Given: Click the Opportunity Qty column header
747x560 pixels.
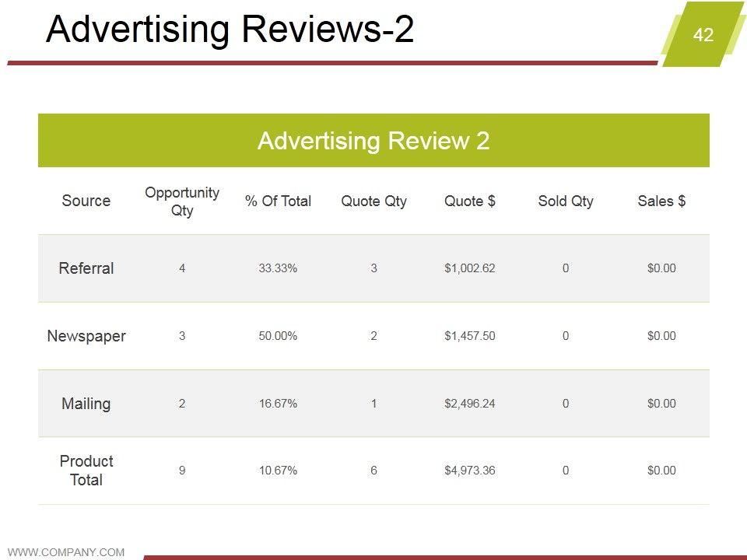Looking at the screenshot, I should [182, 201].
